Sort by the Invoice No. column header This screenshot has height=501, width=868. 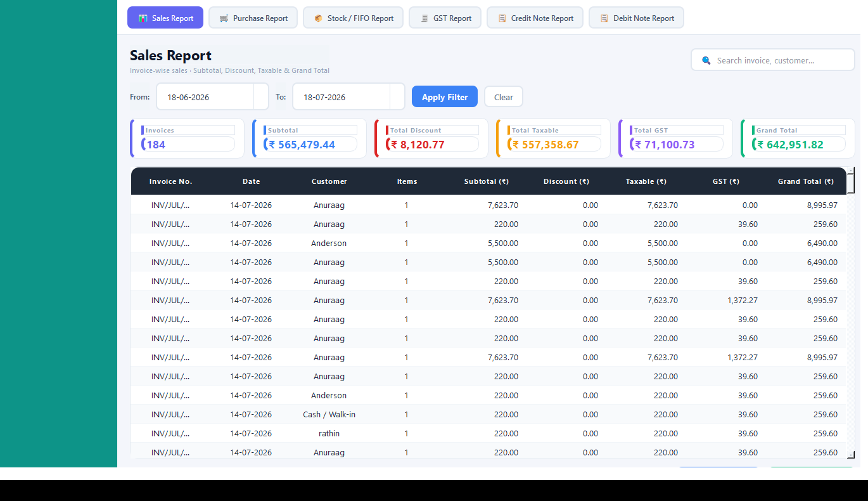[x=171, y=181]
